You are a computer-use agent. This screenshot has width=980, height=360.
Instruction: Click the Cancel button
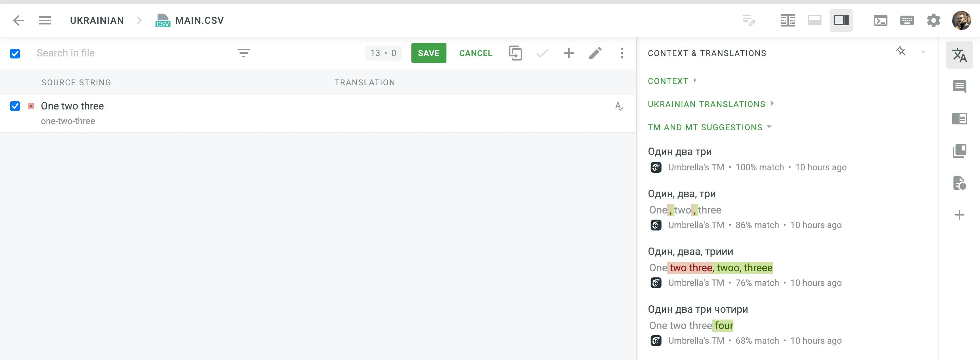(476, 53)
